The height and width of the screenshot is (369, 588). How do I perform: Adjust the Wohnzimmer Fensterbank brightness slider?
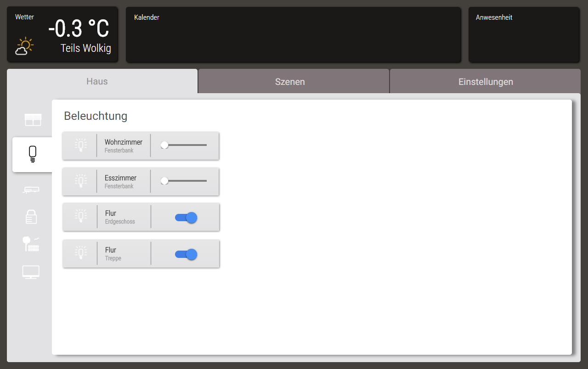click(184, 145)
